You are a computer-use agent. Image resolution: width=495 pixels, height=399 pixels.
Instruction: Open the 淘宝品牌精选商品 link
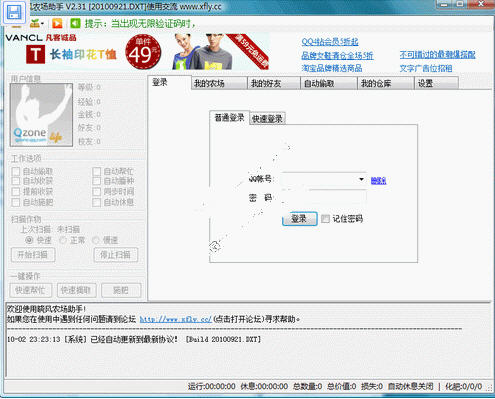pyautogui.click(x=332, y=68)
